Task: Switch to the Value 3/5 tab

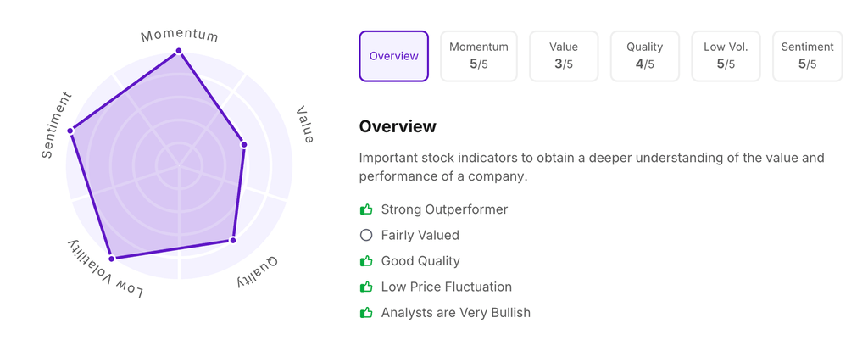Action: [564, 56]
